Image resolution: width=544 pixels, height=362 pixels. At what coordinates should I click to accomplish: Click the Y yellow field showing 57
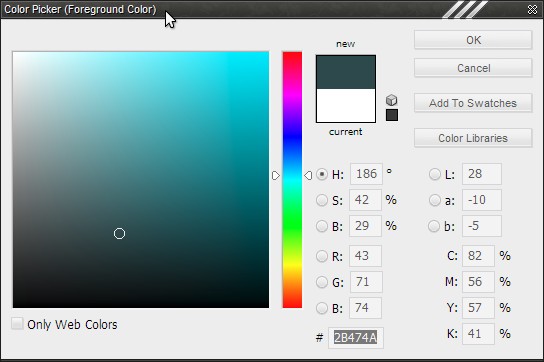pos(478,308)
